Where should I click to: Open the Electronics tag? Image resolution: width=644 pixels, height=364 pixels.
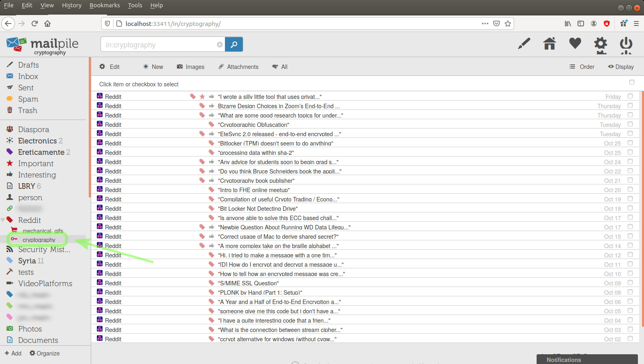point(37,141)
